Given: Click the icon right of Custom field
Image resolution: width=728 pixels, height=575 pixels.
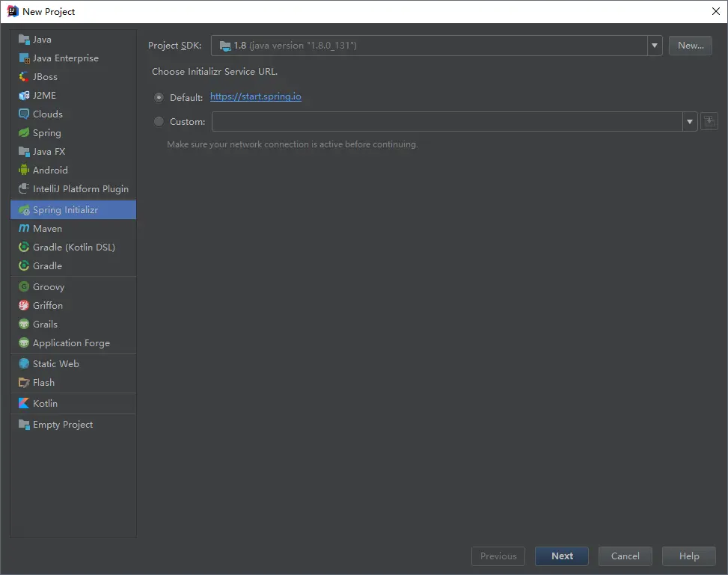Looking at the screenshot, I should click(709, 121).
